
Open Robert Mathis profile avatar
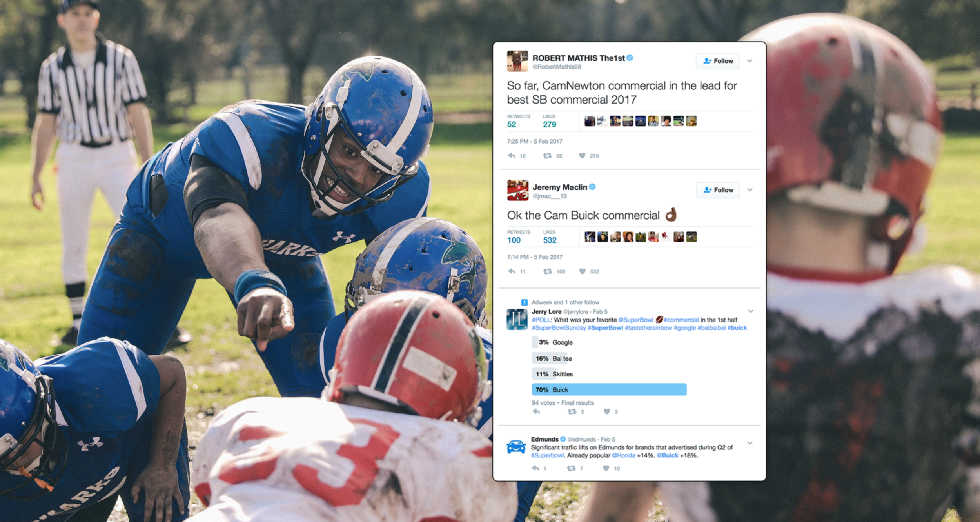pyautogui.click(x=517, y=61)
